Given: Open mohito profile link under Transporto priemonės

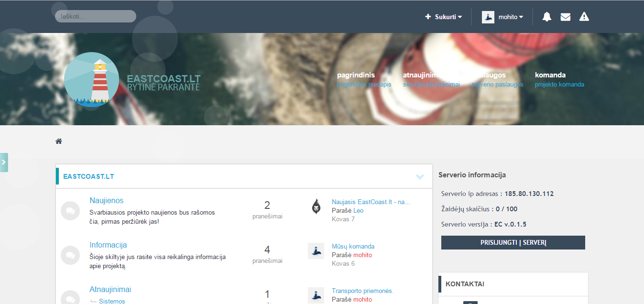Looking at the screenshot, I should tap(362, 300).
